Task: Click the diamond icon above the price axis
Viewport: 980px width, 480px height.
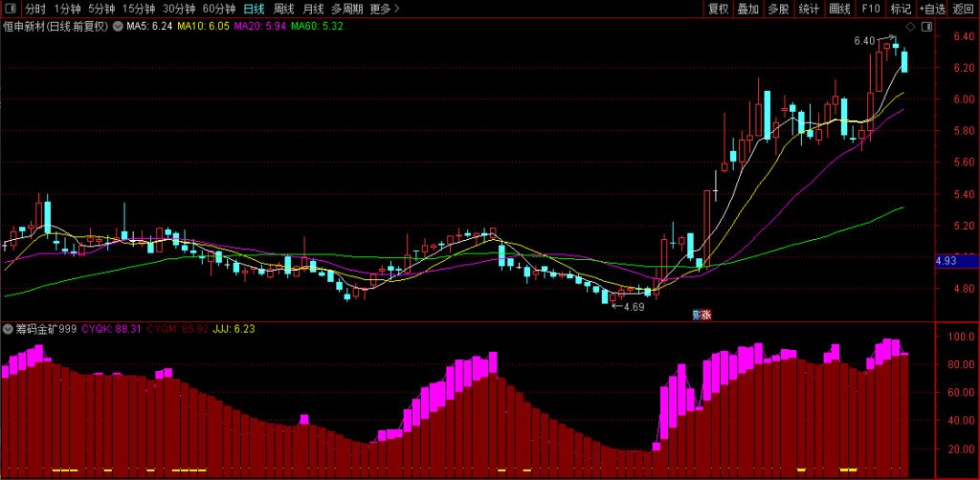Action: coord(909,26)
